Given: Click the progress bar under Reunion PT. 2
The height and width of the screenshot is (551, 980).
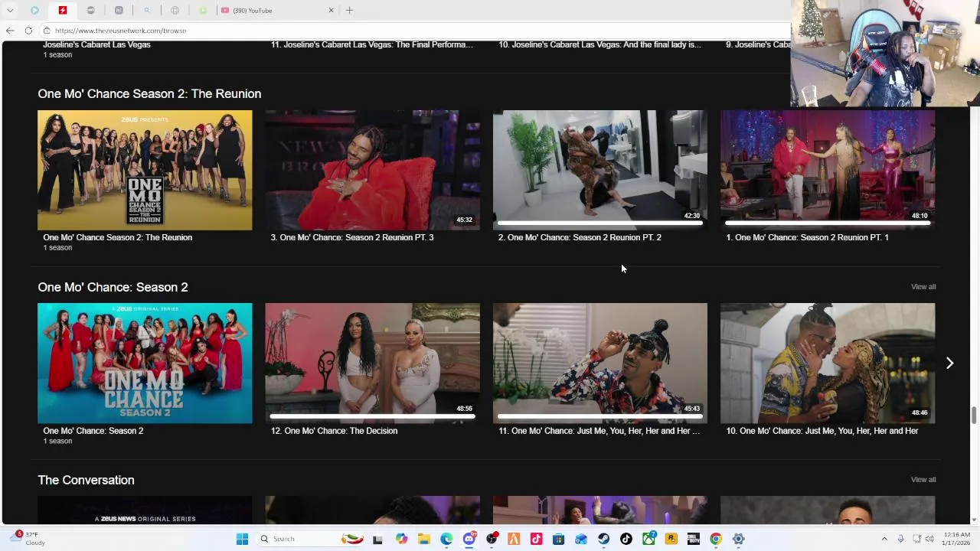Looking at the screenshot, I should [x=600, y=223].
